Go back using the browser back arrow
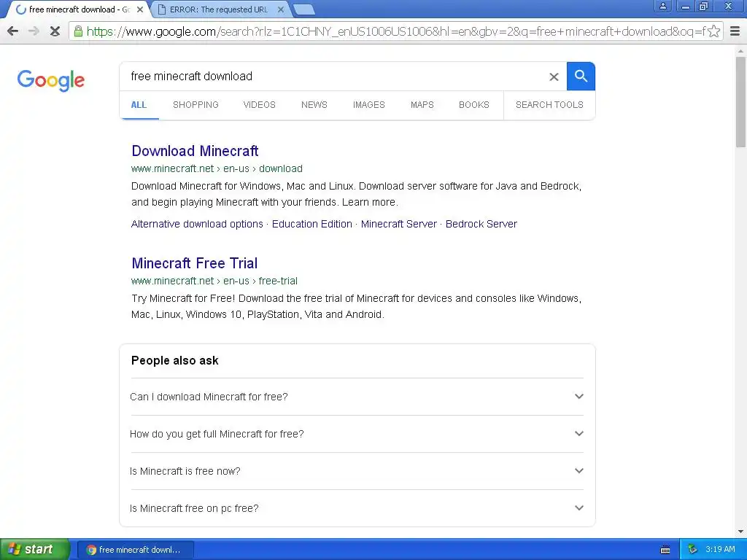 coord(13,31)
